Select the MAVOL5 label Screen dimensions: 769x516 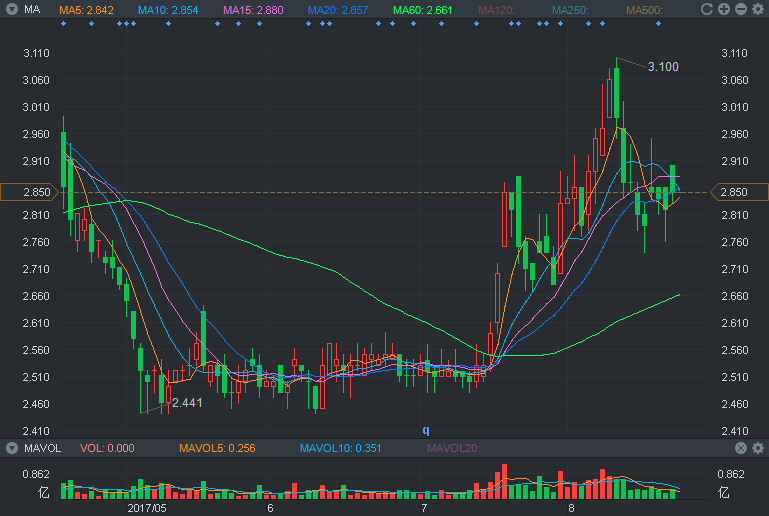tap(217, 448)
